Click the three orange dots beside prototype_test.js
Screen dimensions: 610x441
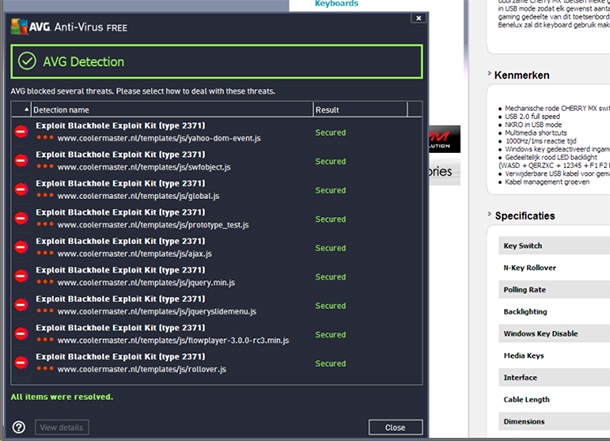(45, 224)
